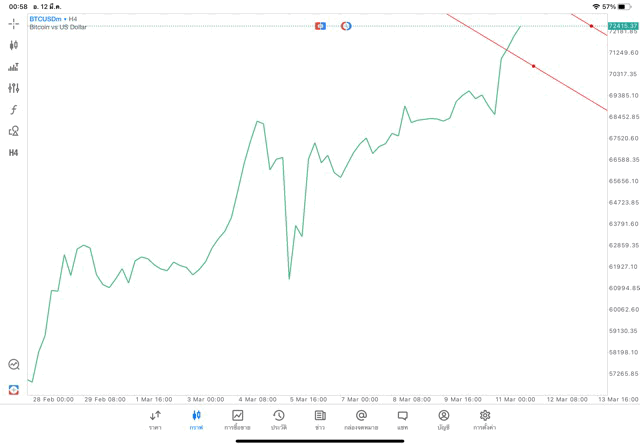Activate the crosshair cursor tool
Screen dimensions: 640x447
pyautogui.click(x=13, y=23)
